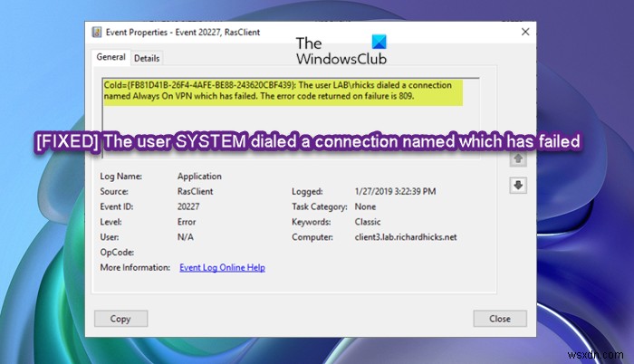The width and height of the screenshot is (634, 364).
Task: Click the highlighted event description text box
Action: coord(291,118)
